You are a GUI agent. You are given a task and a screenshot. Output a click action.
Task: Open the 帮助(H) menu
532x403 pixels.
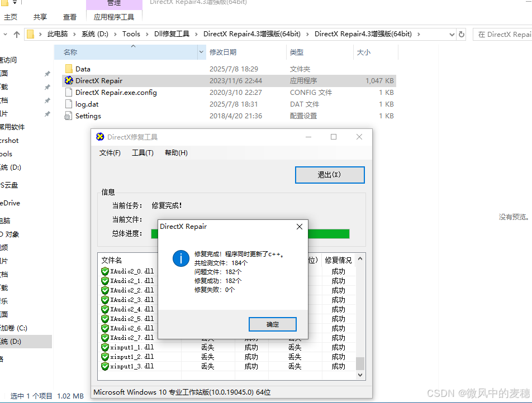tap(176, 153)
